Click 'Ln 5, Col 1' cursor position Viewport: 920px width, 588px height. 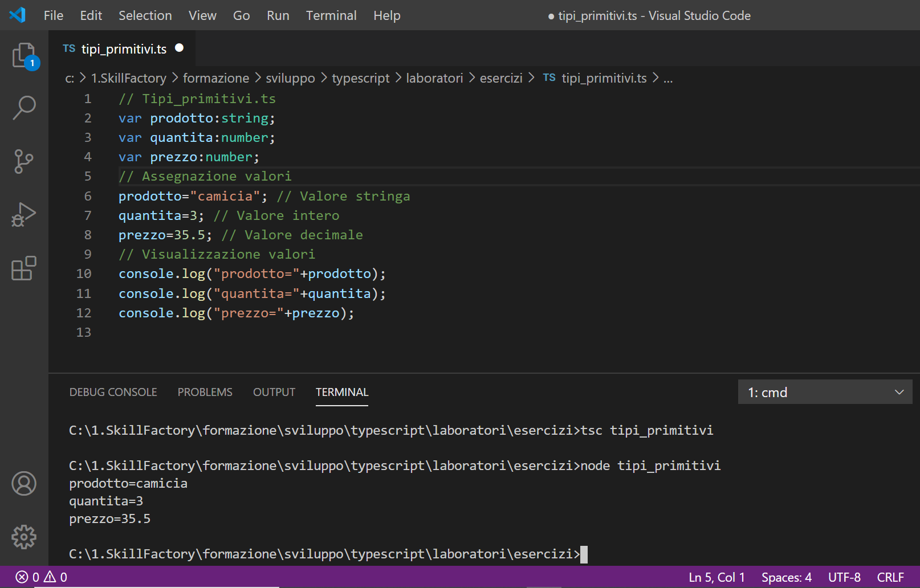(x=717, y=577)
